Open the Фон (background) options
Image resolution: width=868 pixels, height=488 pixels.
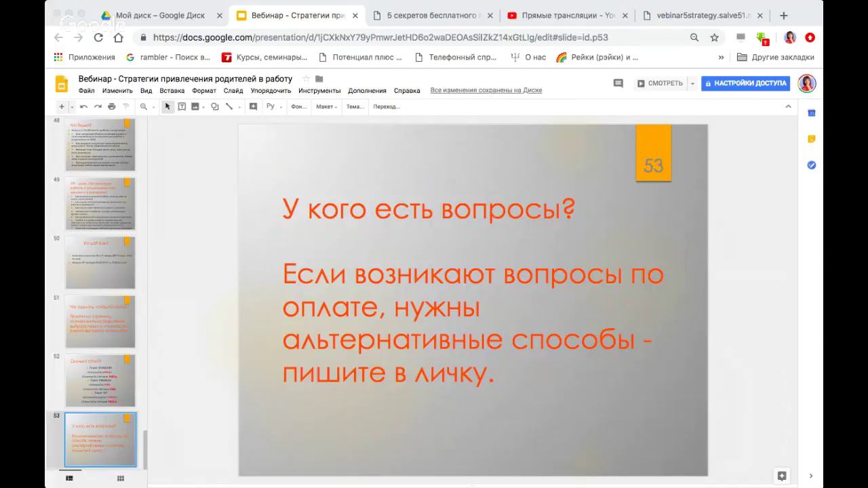(298, 106)
